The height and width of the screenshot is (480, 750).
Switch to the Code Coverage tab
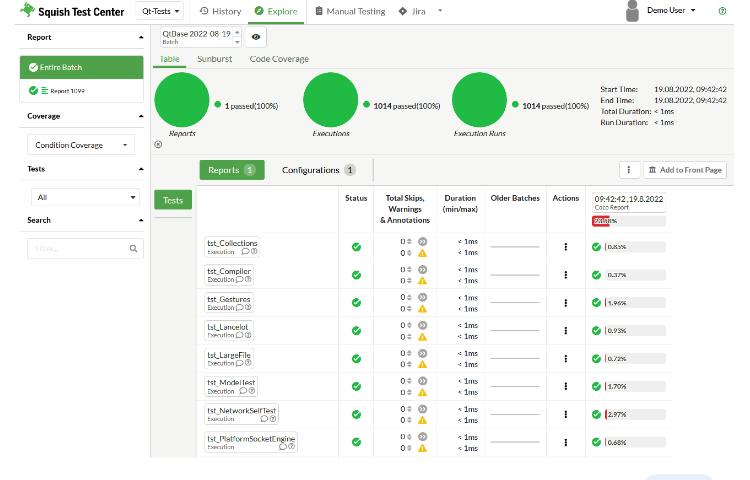279,59
